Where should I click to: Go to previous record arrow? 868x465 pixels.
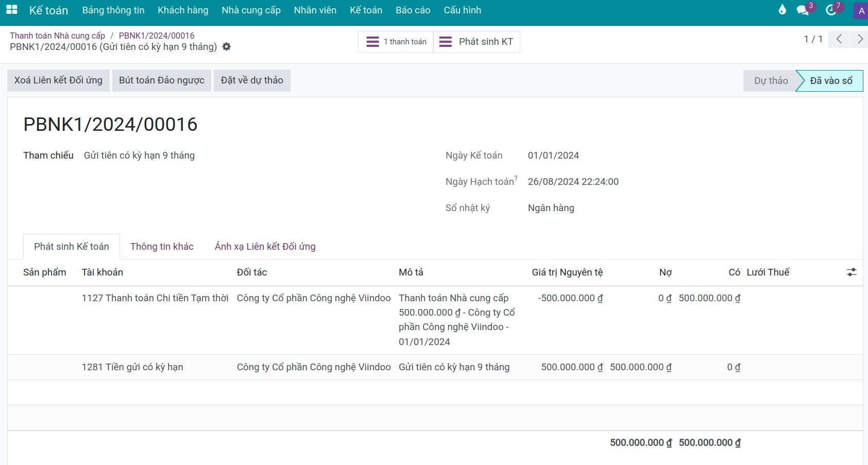(x=839, y=39)
